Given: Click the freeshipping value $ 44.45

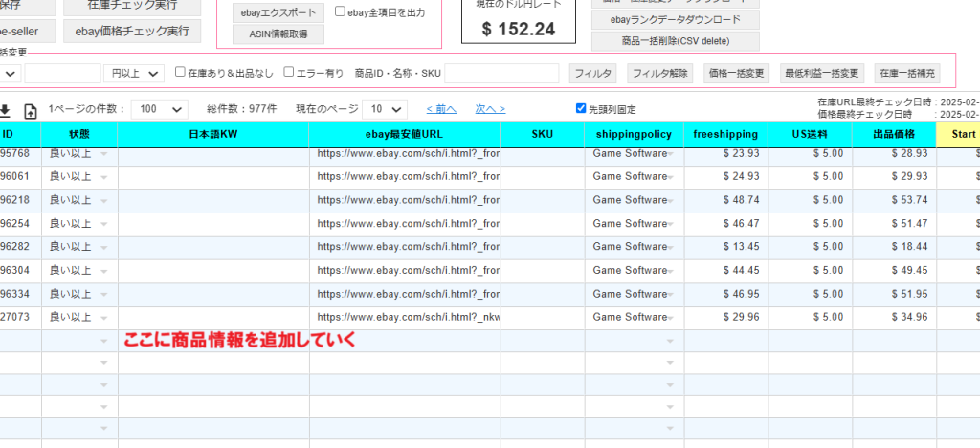Looking at the screenshot, I should click(742, 271).
